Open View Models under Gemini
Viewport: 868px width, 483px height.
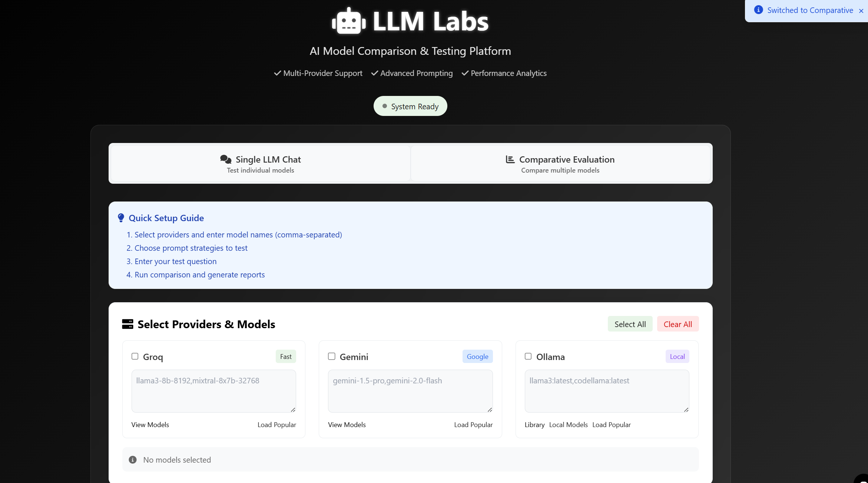click(x=347, y=425)
